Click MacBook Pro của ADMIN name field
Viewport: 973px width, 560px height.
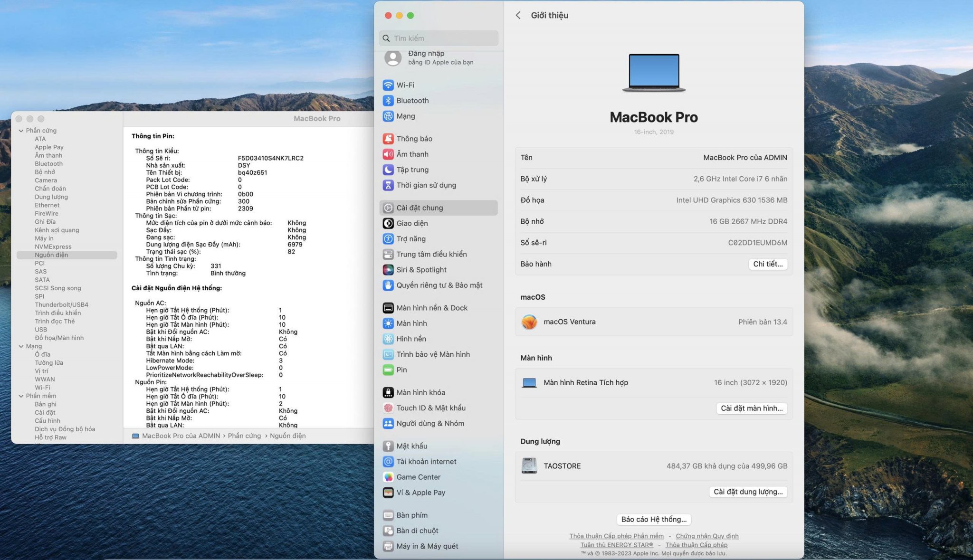click(745, 158)
